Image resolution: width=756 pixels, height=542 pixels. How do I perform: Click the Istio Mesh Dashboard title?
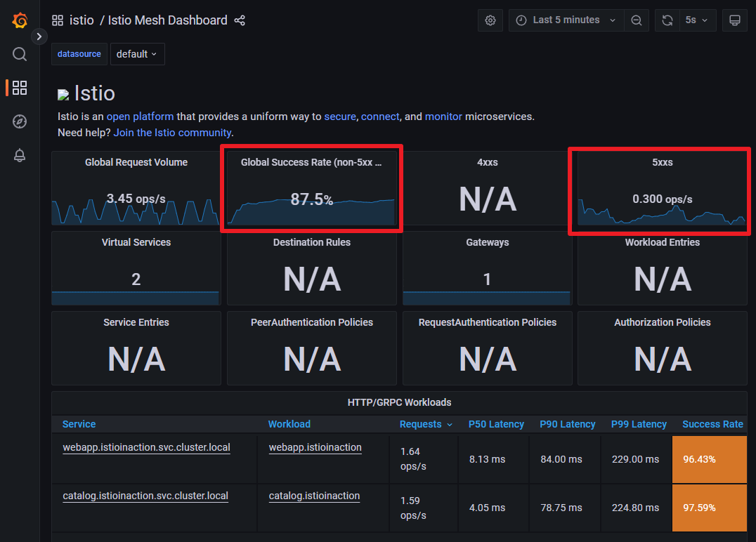pyautogui.click(x=167, y=20)
